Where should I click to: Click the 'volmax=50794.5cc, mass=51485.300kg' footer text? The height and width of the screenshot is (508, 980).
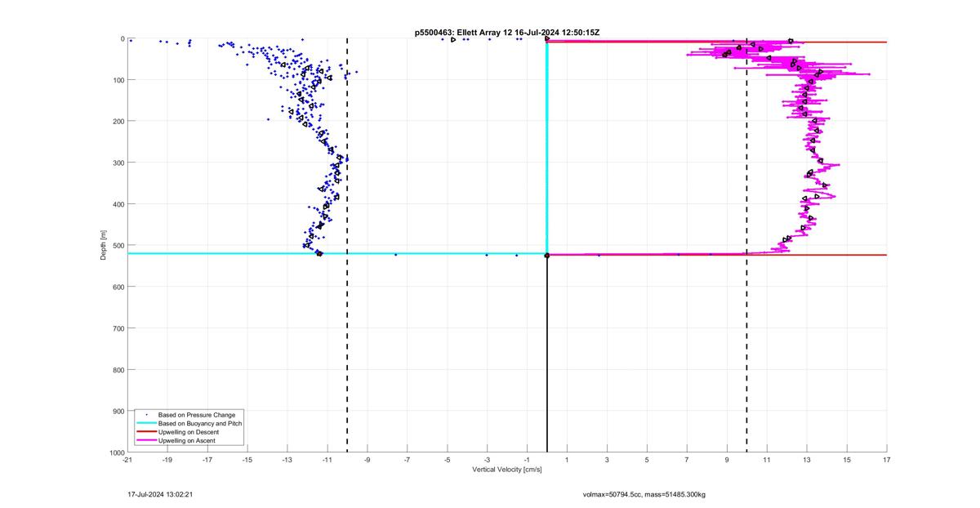point(644,494)
